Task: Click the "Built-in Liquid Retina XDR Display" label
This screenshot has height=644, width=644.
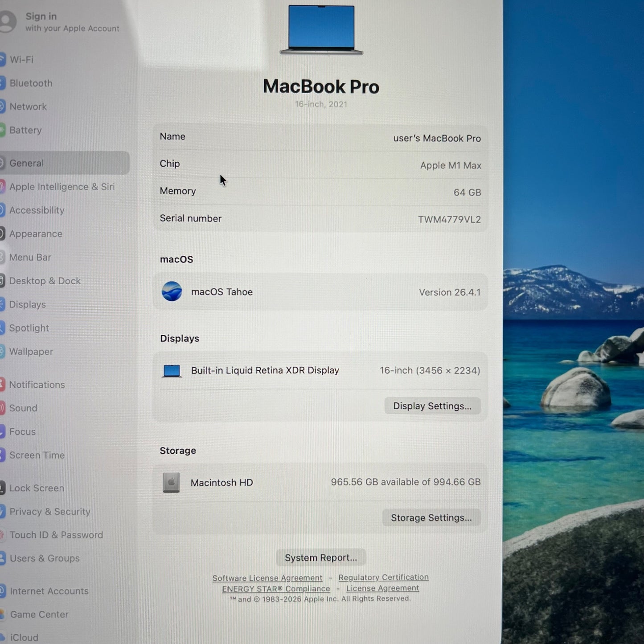Action: coord(265,371)
